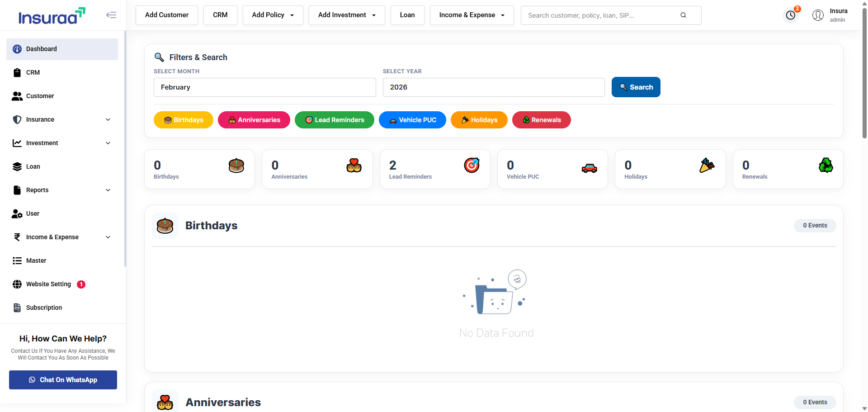The width and height of the screenshot is (868, 412).
Task: Click the blue Search button
Action: [x=636, y=87]
